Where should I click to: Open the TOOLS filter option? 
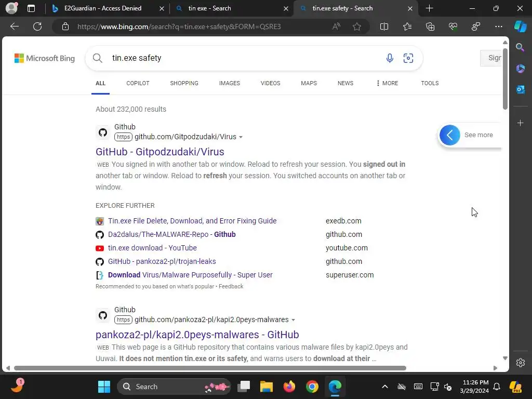pos(430,83)
